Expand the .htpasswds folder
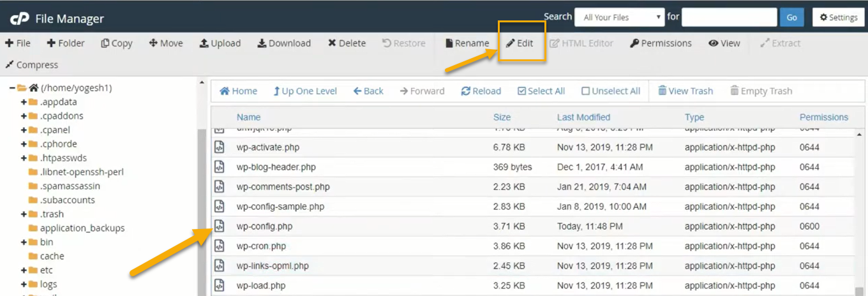 pos(24,158)
